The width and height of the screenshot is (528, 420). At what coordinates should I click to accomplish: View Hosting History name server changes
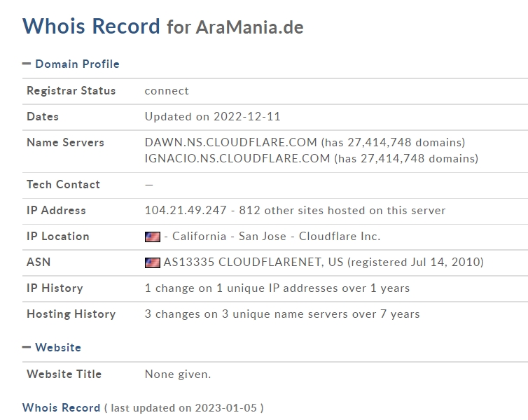[282, 314]
